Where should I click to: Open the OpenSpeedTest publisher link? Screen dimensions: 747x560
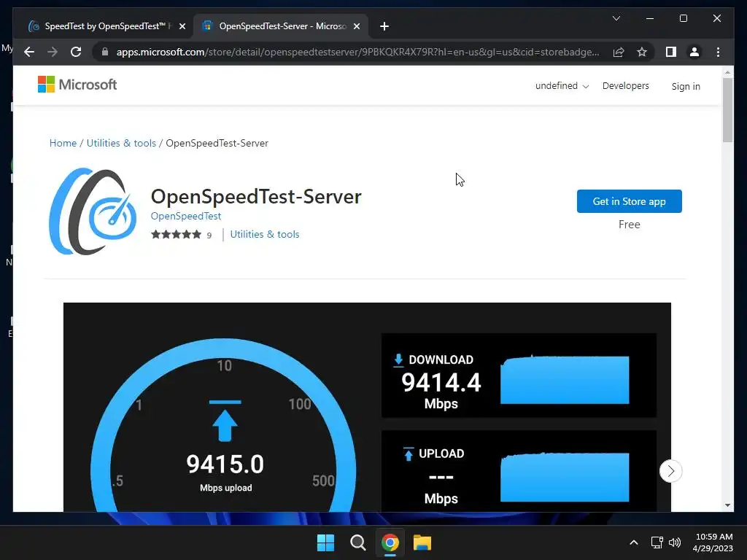(x=186, y=216)
